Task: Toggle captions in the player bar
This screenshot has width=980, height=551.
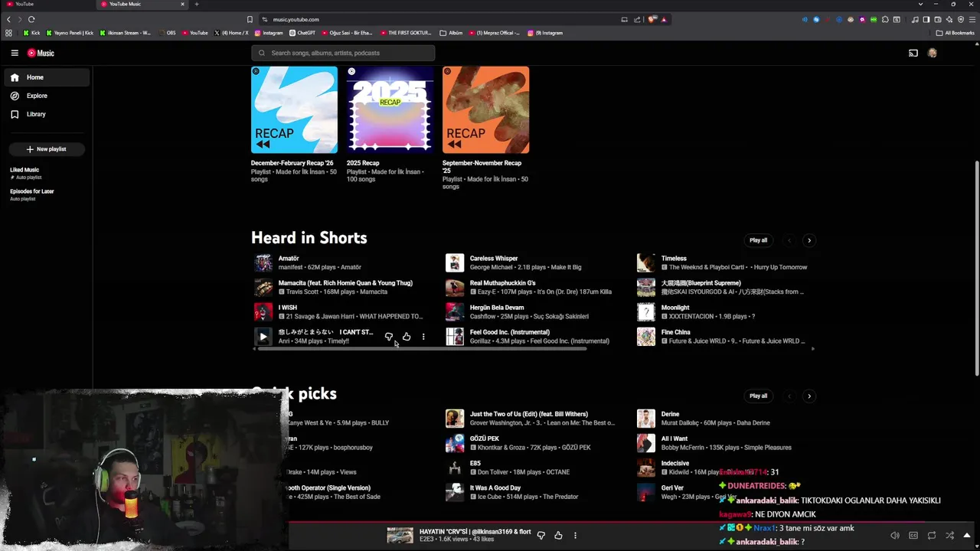Action: click(913, 536)
